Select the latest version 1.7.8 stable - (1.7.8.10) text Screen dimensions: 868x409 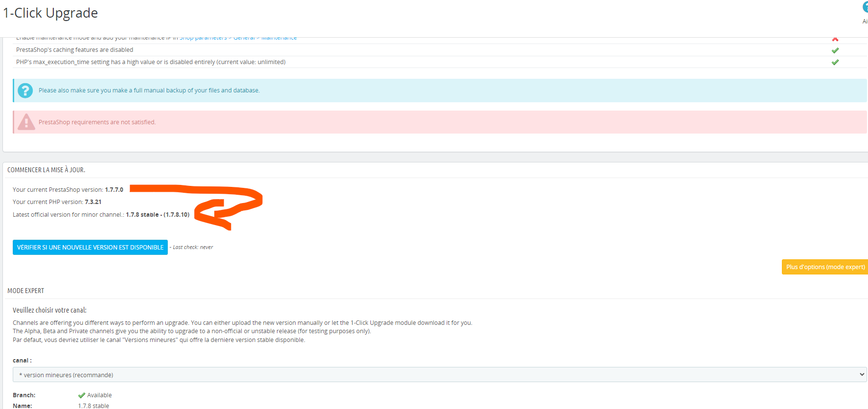pos(158,215)
